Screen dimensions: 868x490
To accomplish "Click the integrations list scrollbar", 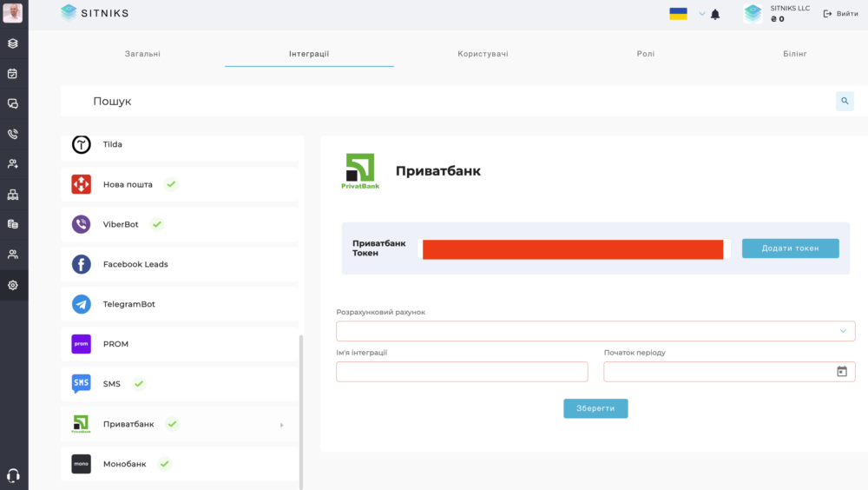I will click(301, 412).
